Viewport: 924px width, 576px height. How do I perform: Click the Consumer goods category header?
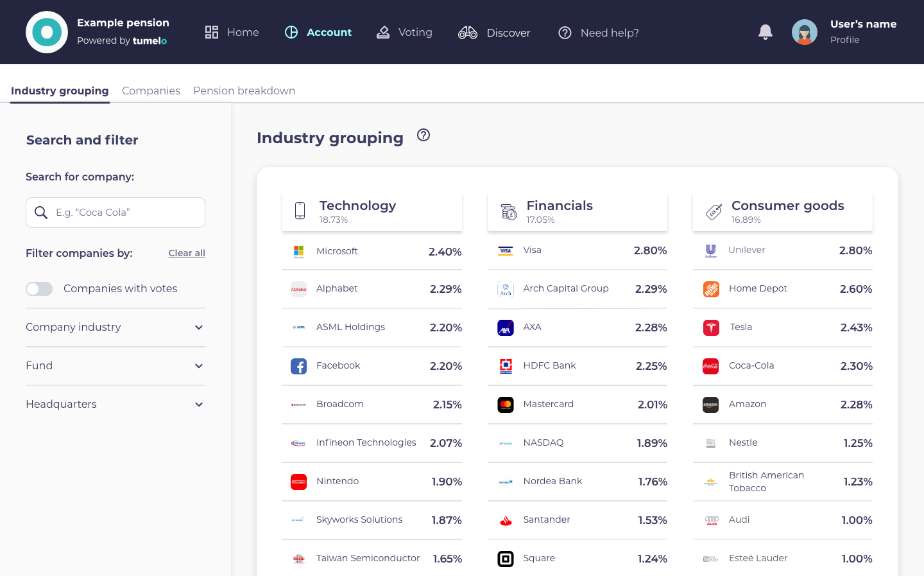click(783, 211)
